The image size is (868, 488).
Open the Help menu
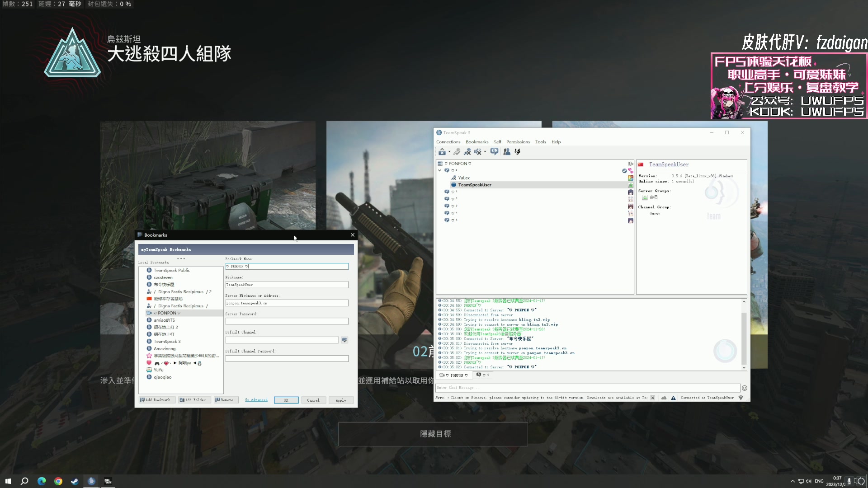point(556,142)
